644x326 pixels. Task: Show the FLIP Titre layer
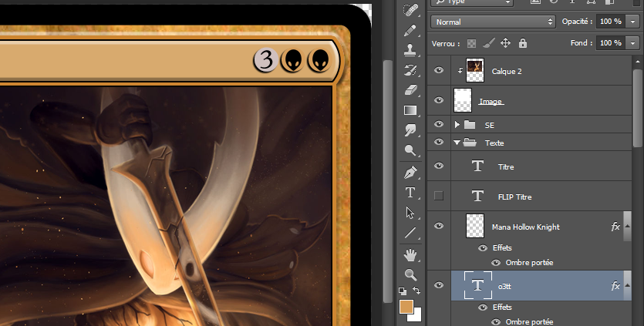tap(439, 197)
